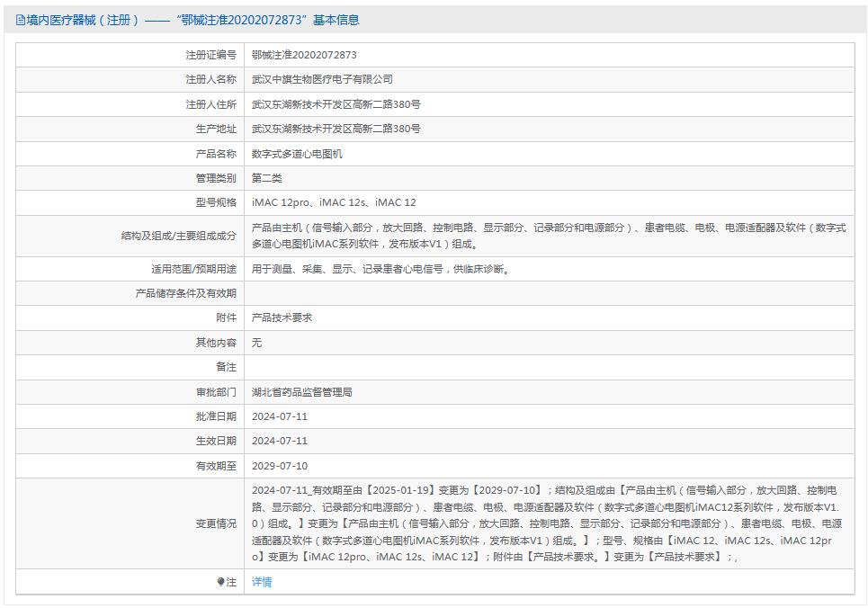Viewport: 868px width, 608px height.
Task: Click the 批准日期 value 2024-07-11
Action: [x=281, y=416]
